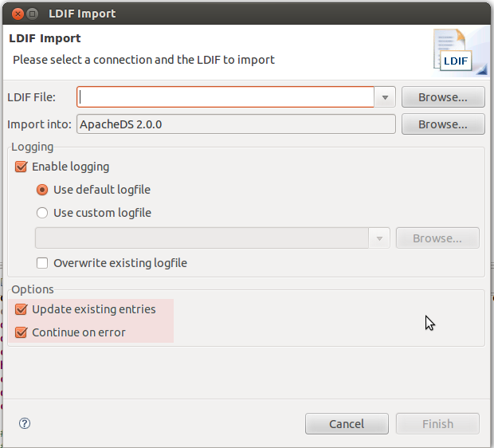Uncheck Enable logging checkbox
Screen dimensions: 494x448
[21, 167]
